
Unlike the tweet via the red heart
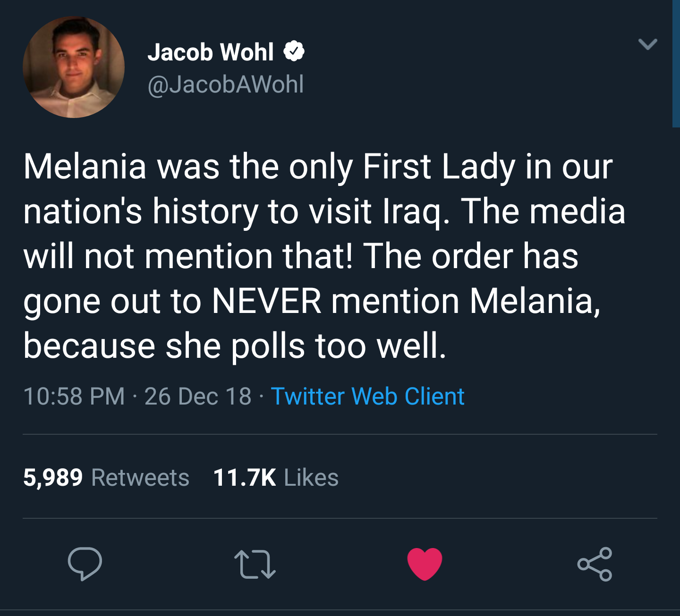[x=425, y=564]
